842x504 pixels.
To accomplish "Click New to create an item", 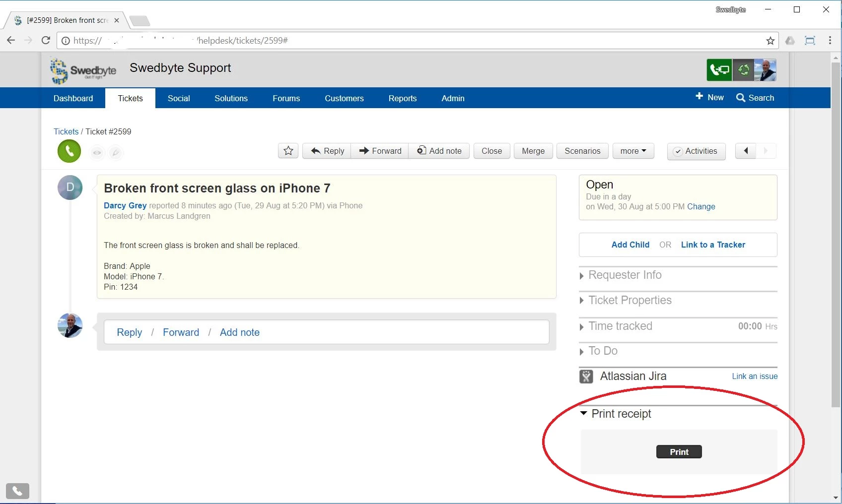I will click(x=710, y=97).
